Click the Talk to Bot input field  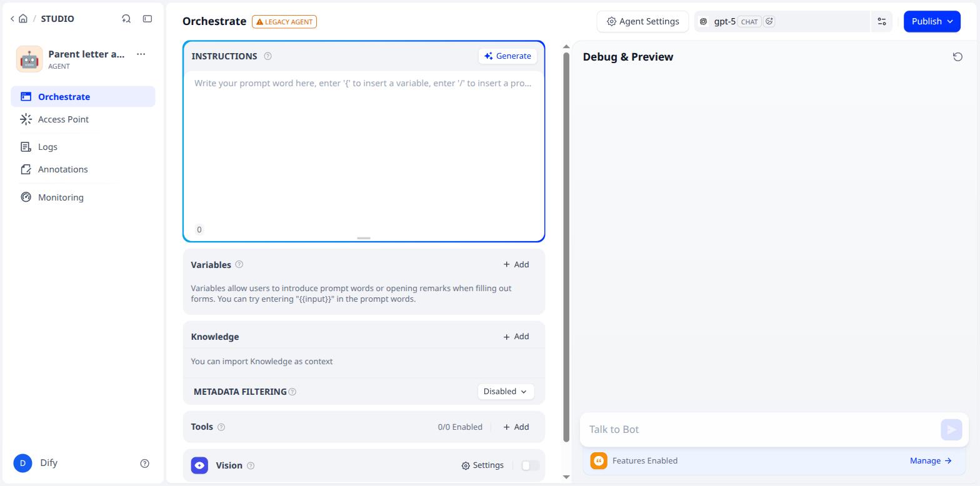point(762,429)
